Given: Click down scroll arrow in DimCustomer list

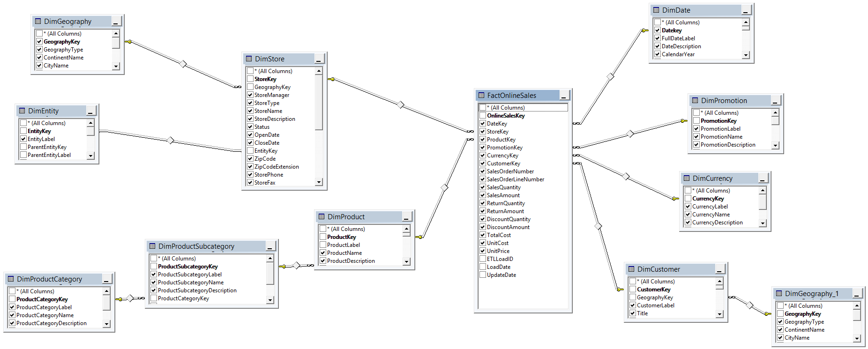Looking at the screenshot, I should tap(719, 314).
